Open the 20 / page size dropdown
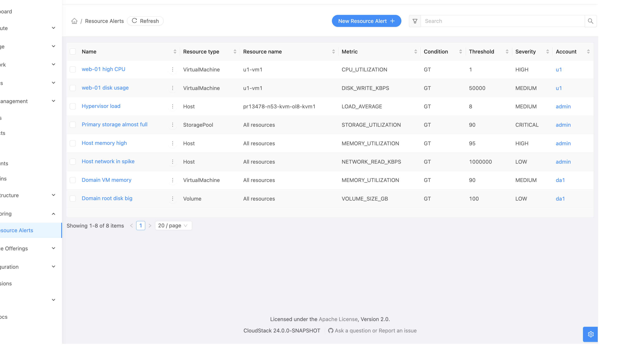633x364 pixels. (x=173, y=226)
